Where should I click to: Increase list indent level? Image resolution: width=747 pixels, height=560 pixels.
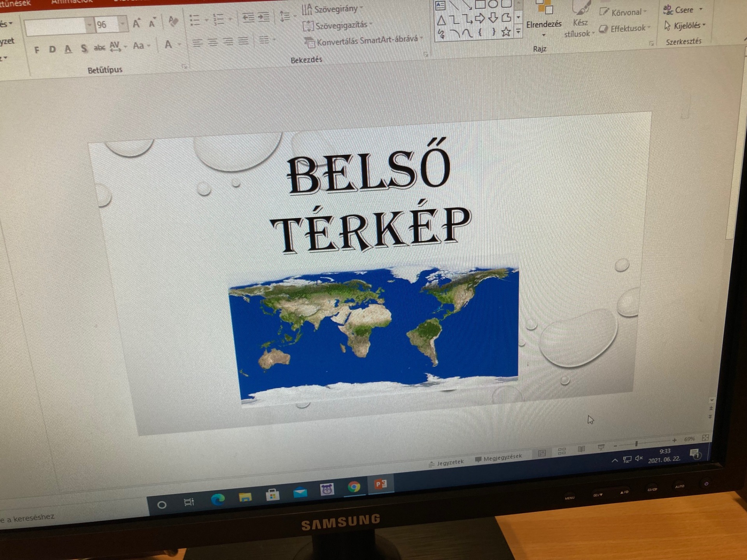coord(263,17)
